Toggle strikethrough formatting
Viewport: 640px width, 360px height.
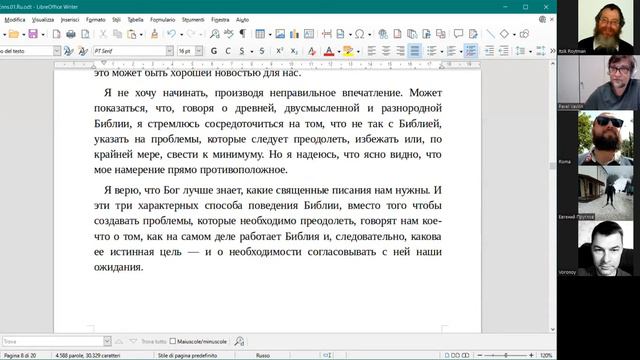(x=262, y=51)
